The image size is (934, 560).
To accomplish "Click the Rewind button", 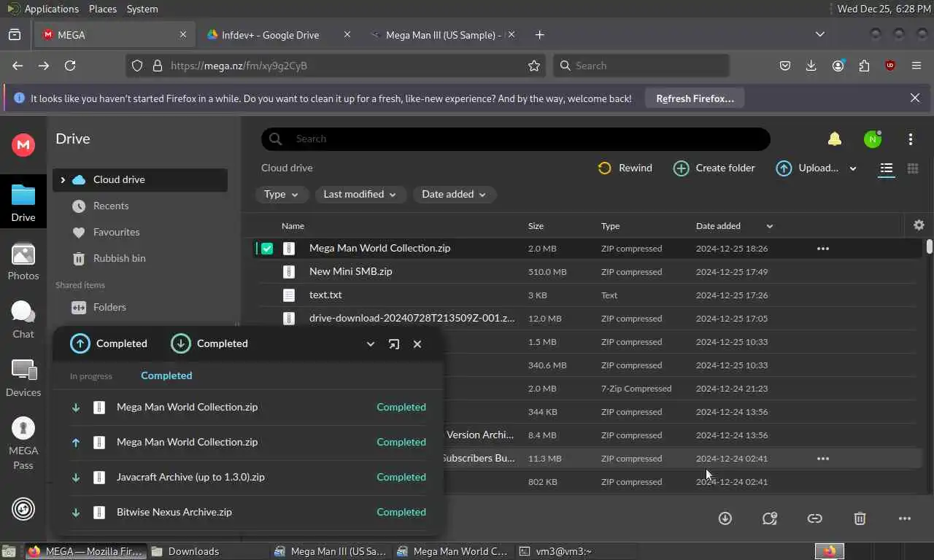I will [x=625, y=168].
